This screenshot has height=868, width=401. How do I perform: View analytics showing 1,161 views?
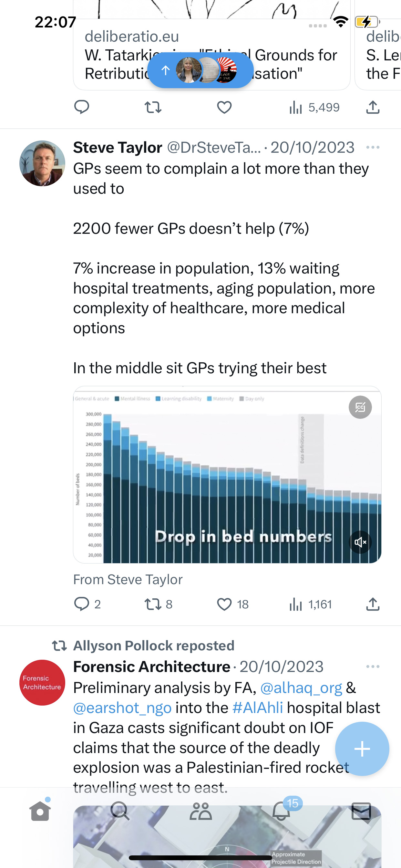point(310,604)
